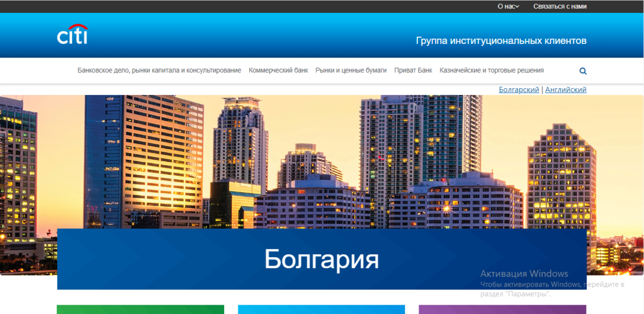The width and height of the screenshot is (644, 314).
Task: Go to Рынки и ценные бумаги
Action: 351,70
